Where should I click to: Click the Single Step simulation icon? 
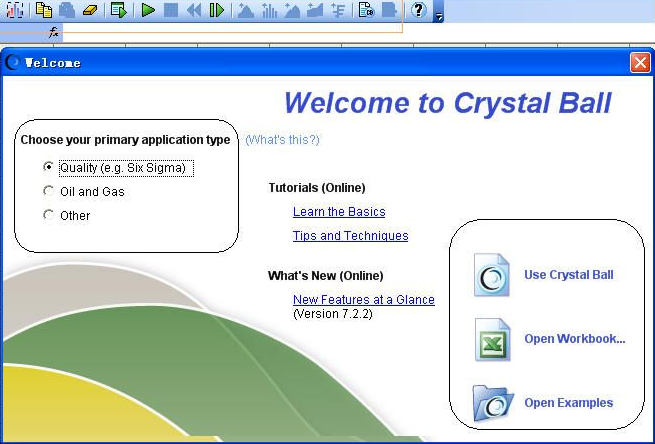[x=217, y=11]
